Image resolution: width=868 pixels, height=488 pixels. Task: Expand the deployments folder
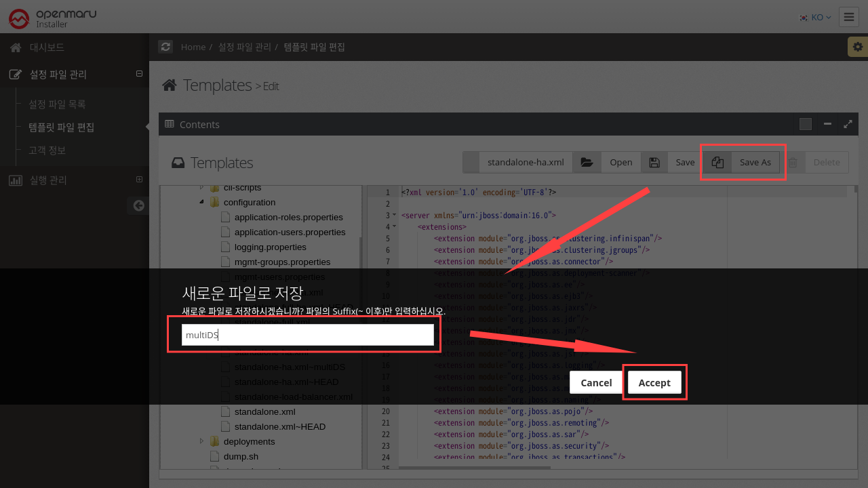point(201,441)
